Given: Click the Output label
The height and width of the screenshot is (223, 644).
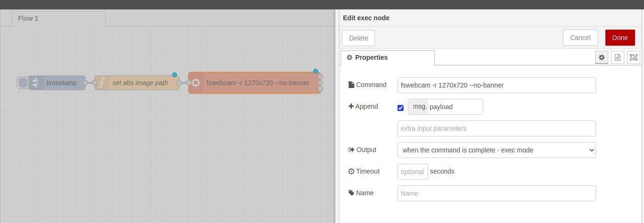Looking at the screenshot, I should [x=363, y=150].
